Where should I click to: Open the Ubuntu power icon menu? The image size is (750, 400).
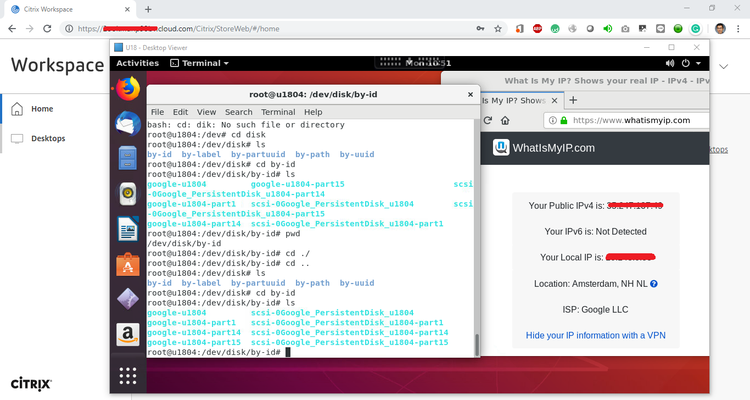pos(685,63)
